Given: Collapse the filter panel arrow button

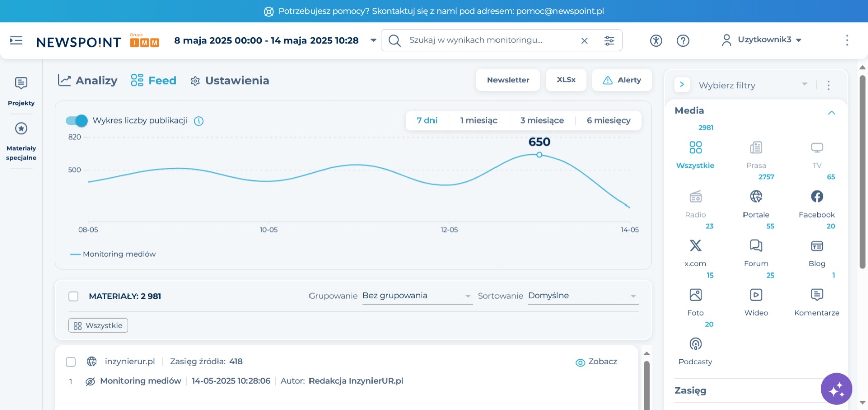Looking at the screenshot, I should pos(682,85).
